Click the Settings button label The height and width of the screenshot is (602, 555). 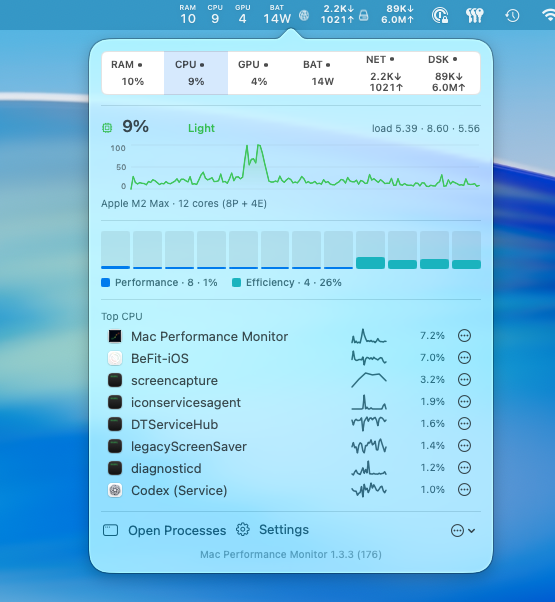(284, 529)
